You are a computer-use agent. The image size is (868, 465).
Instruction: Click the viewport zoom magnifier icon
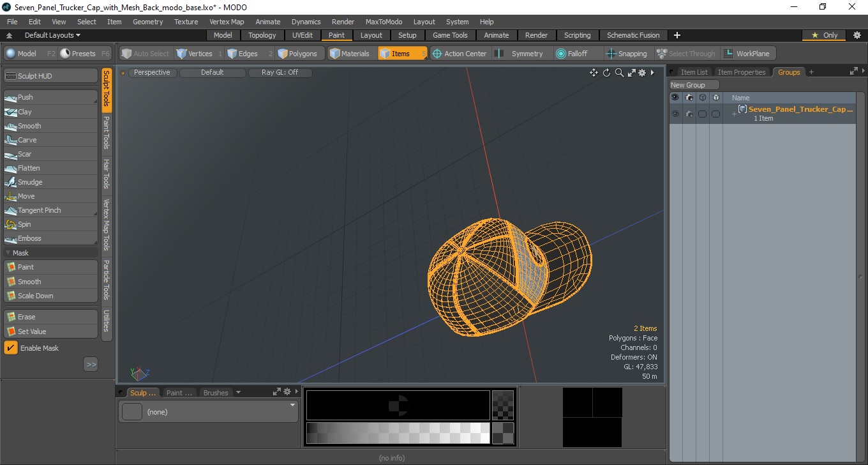pyautogui.click(x=619, y=73)
